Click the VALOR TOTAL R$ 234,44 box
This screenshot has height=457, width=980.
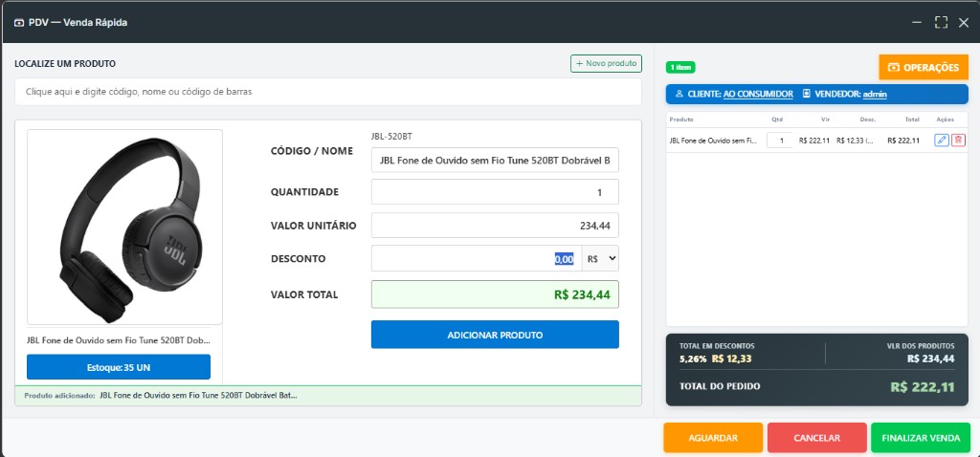[x=495, y=294]
